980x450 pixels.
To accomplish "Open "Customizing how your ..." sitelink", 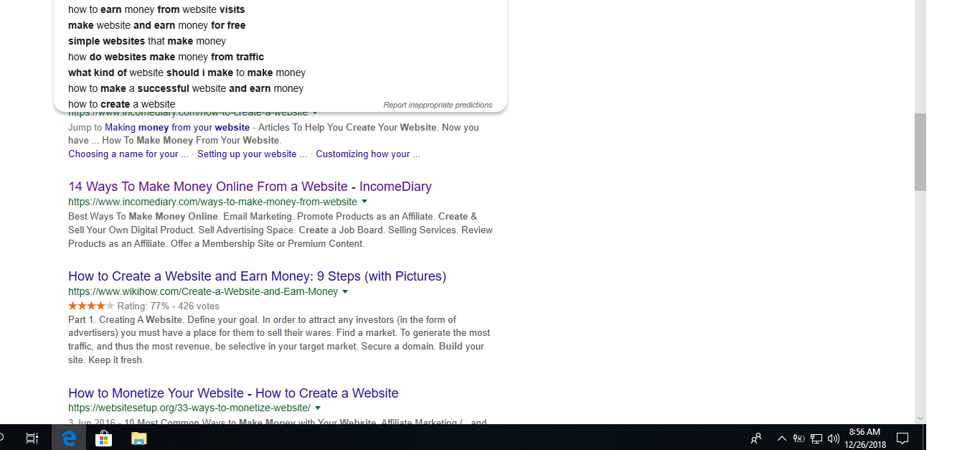I will (368, 154).
